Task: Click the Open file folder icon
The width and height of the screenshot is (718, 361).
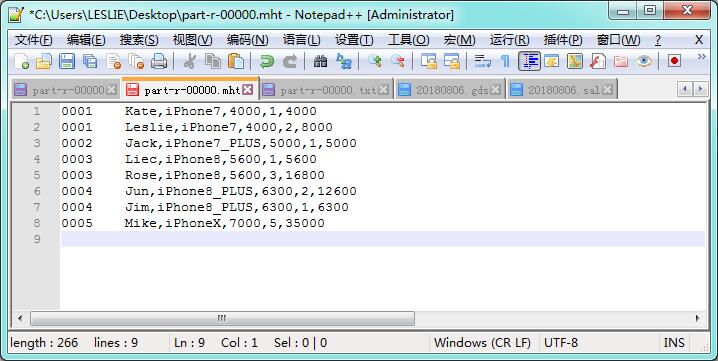Action: [x=44, y=61]
